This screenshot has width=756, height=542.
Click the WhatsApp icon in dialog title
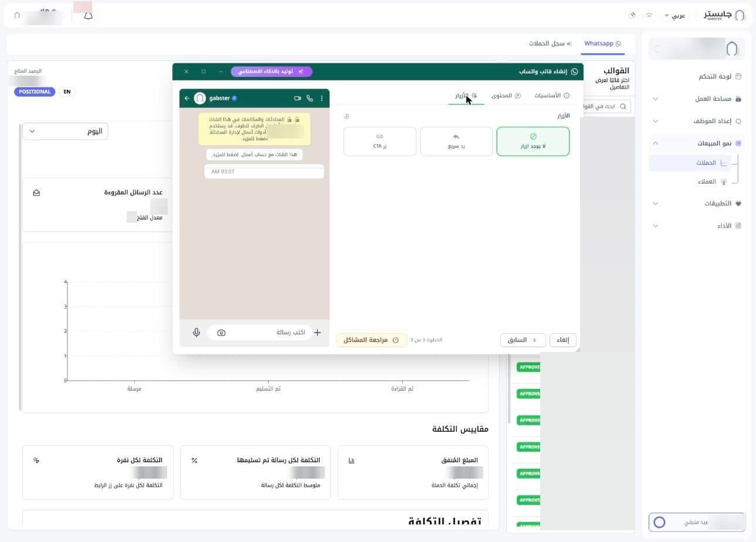(x=574, y=72)
